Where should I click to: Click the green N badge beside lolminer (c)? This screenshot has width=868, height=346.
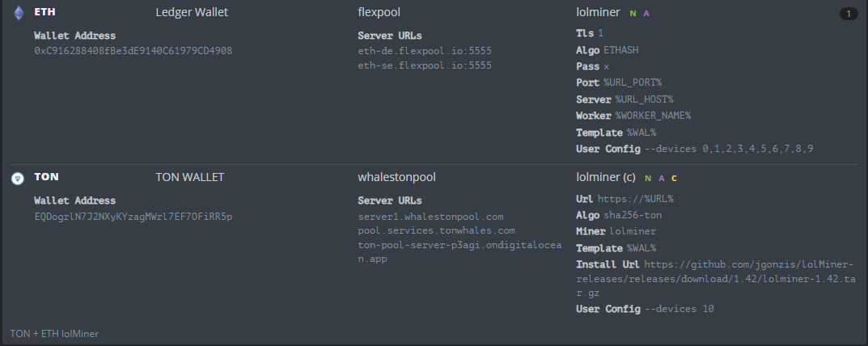tap(647, 177)
